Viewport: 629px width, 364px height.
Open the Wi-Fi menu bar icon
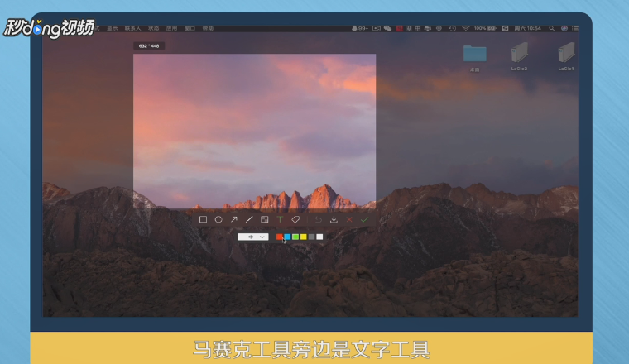click(x=466, y=28)
